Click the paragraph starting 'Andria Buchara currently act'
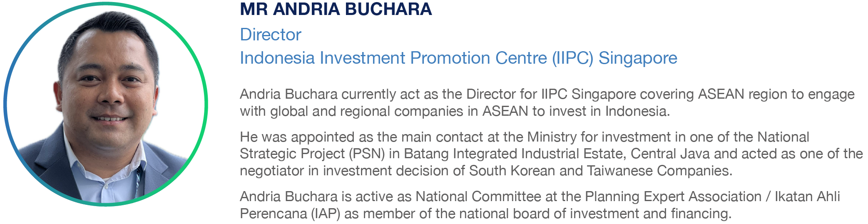Image resolution: width=868 pixels, height=224 pixels. pos(547,103)
